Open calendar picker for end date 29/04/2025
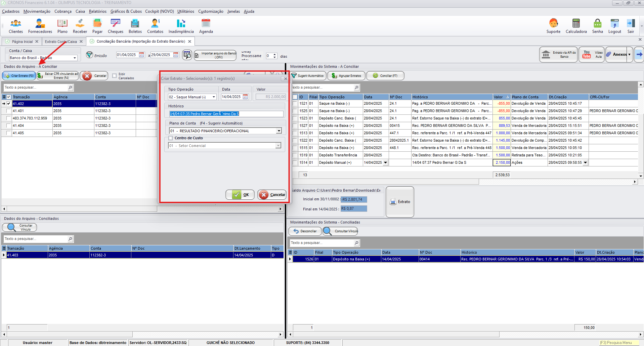Screen dimensions: 644x346 (x=176, y=55)
